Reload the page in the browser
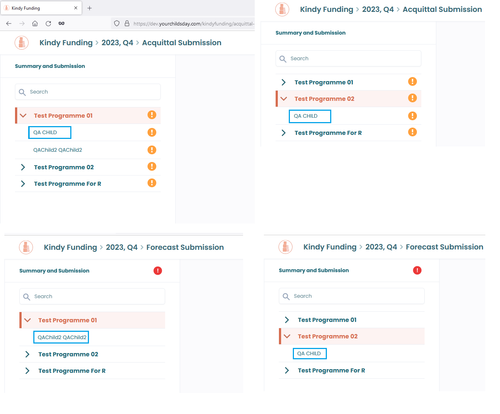Screen dimensions: 500x414 [x=48, y=23]
